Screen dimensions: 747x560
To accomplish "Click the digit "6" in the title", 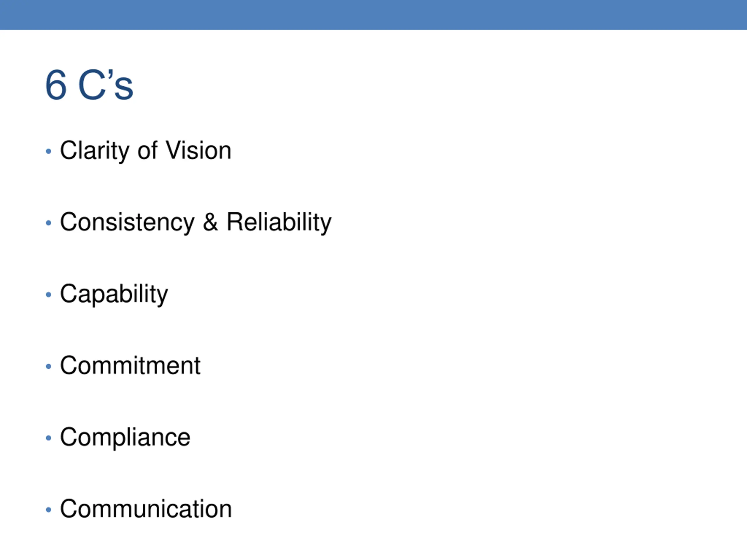I will (56, 85).
